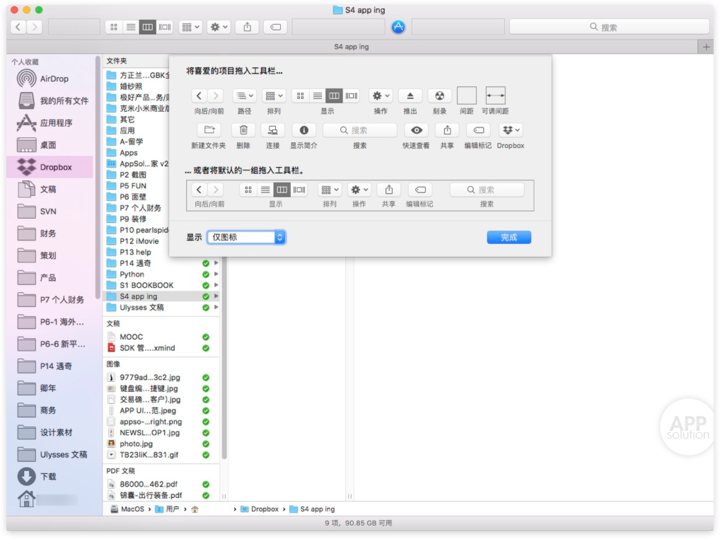
Task: Click MacOS in the path bar
Action: [x=128, y=509]
